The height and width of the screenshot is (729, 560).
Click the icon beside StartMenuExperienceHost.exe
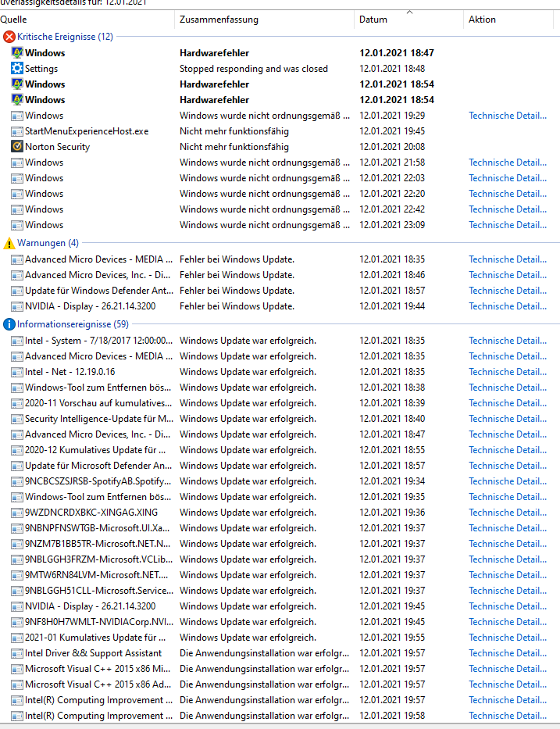(x=17, y=131)
